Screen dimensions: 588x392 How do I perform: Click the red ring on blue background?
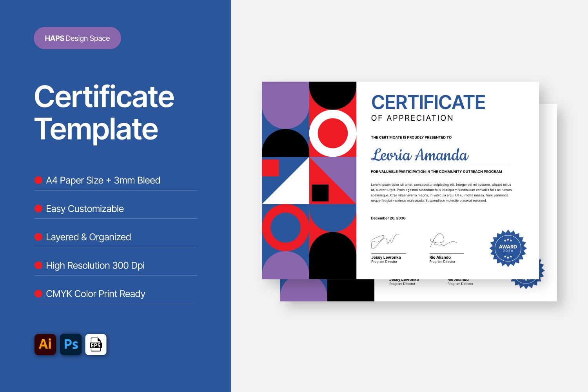(285, 228)
